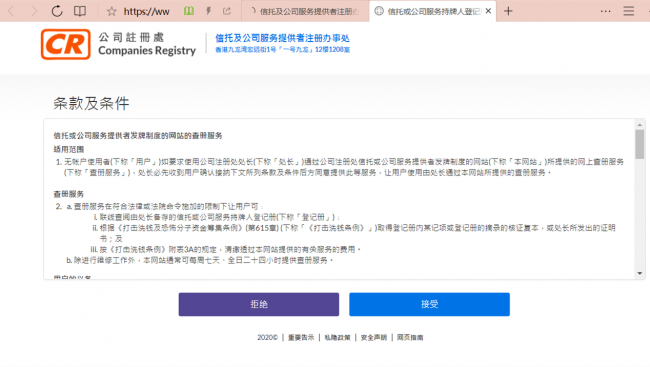The image size is (650, 367).
Task: Open 私隐政策 footer link
Action: click(x=337, y=338)
